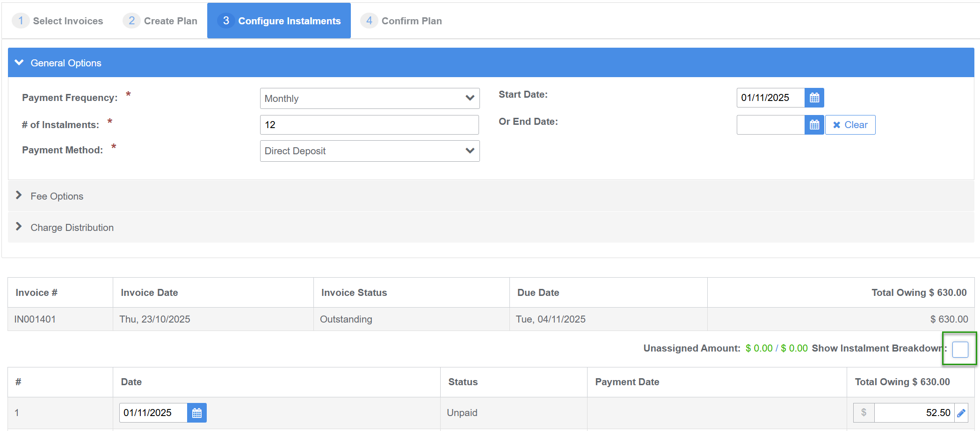Screen dimensions: 980x431
Task: Click the Payment Date column header
Action: pyautogui.click(x=627, y=382)
